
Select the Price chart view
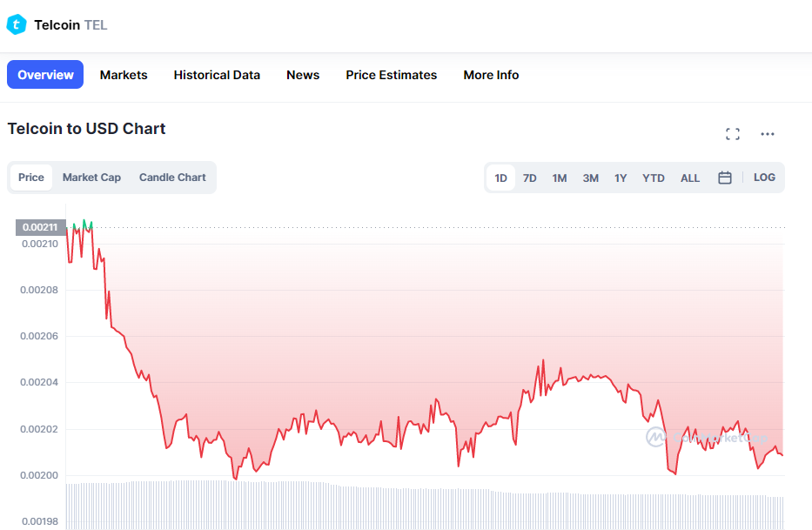click(31, 178)
